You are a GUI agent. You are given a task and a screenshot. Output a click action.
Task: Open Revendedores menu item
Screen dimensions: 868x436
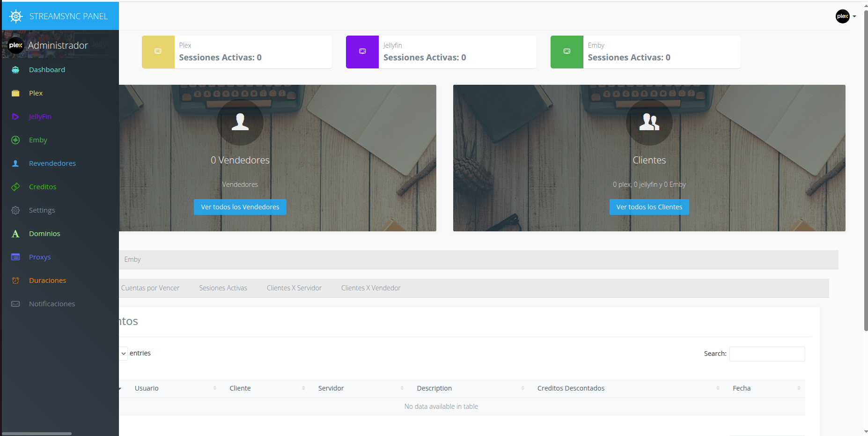point(52,163)
